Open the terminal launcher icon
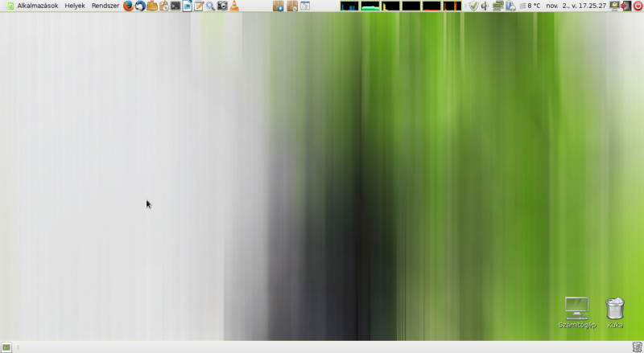Screen dimensions: 644x353 175,6
